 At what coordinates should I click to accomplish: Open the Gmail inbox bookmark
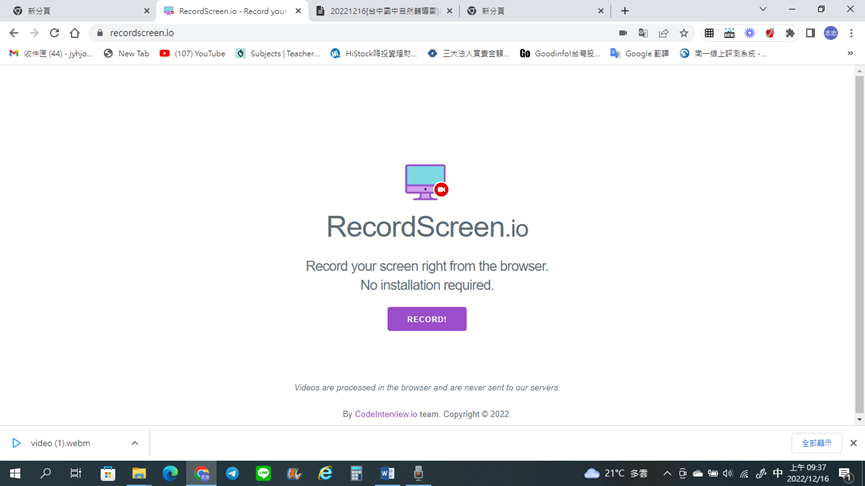(x=51, y=54)
